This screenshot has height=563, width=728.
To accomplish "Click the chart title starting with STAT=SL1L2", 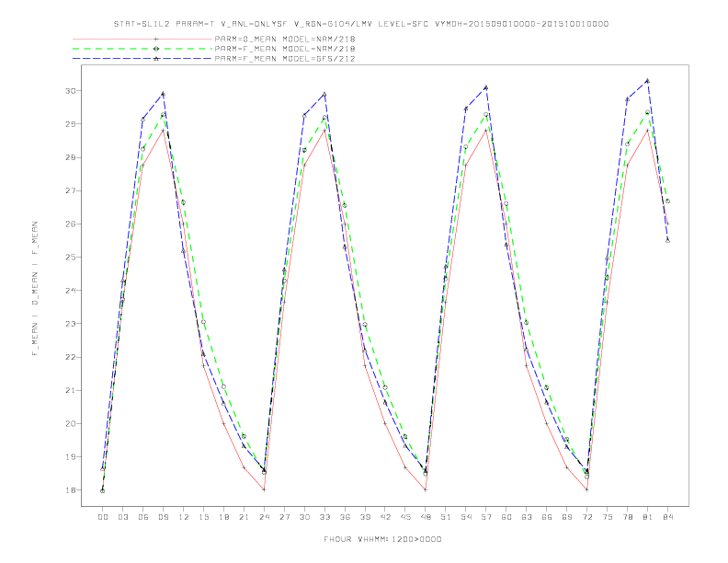I will [360, 24].
